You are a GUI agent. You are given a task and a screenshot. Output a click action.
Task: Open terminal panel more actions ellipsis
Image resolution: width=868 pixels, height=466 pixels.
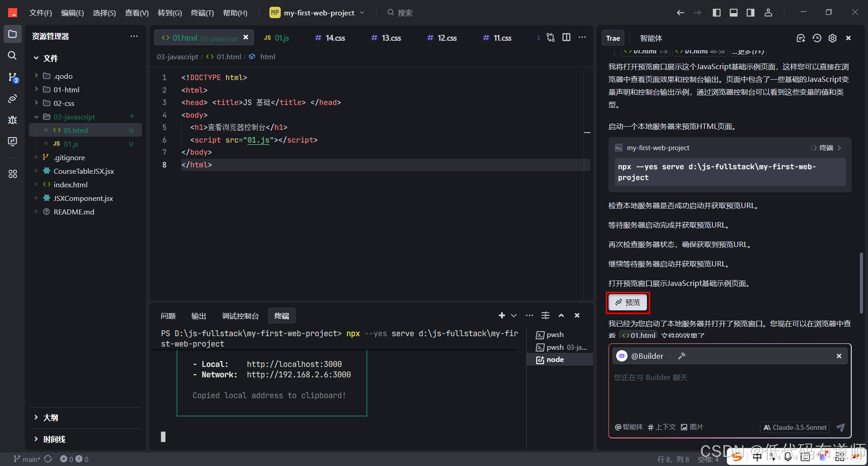tap(529, 315)
